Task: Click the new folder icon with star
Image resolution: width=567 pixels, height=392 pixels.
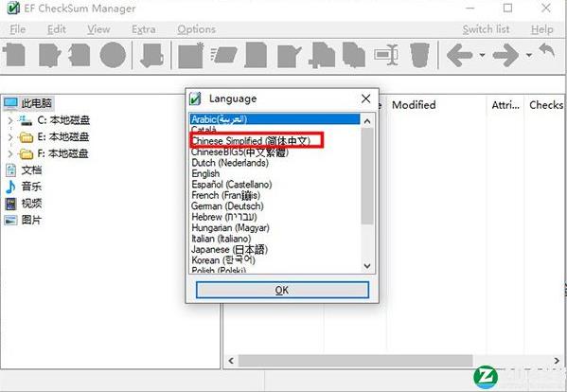Action: point(191,55)
